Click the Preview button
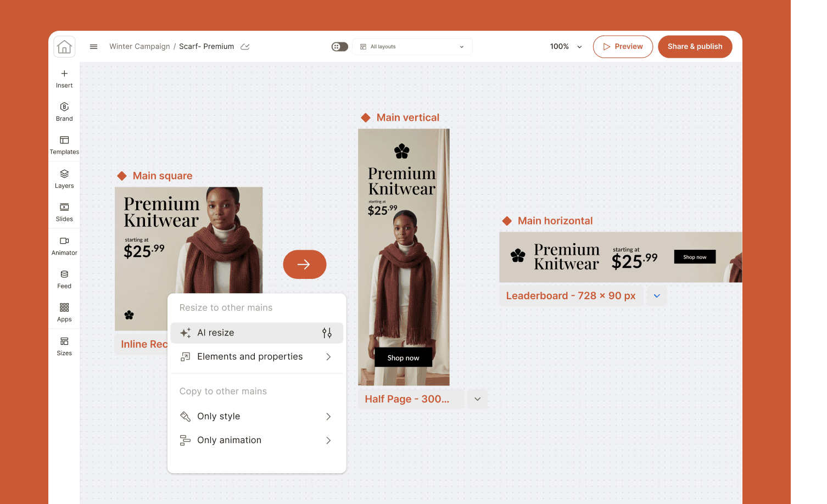827x504 pixels. point(623,47)
